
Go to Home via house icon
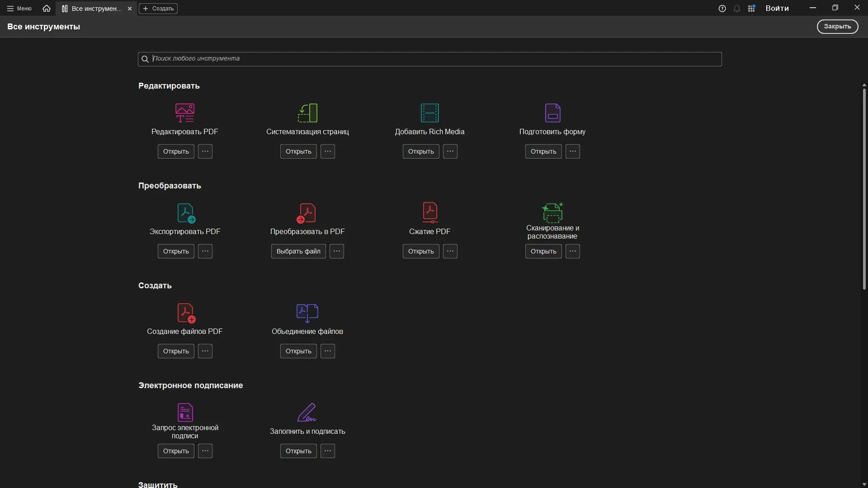point(47,9)
